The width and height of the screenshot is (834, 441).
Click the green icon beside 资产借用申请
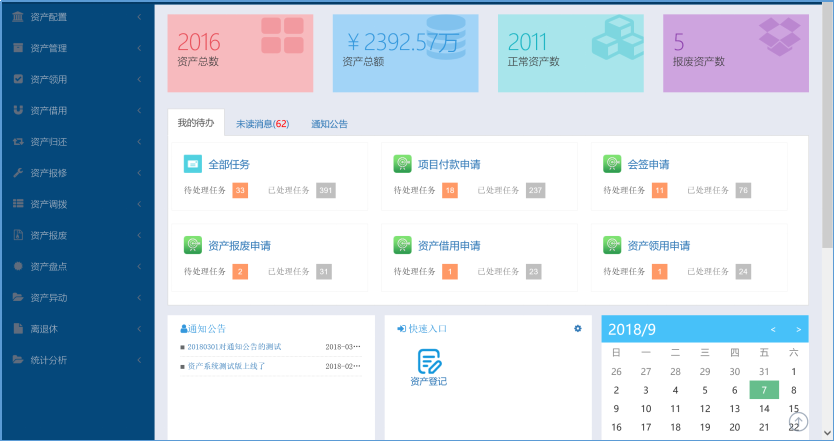coord(402,245)
